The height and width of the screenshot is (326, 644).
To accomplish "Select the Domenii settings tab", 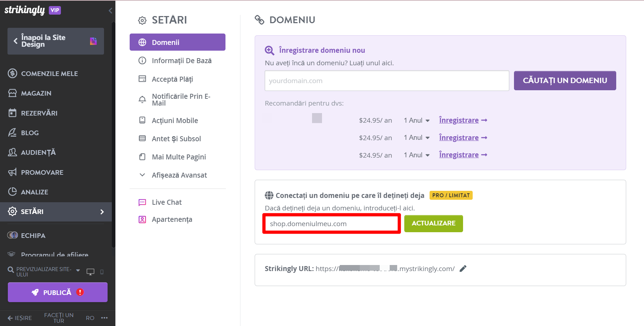I will 177,42.
